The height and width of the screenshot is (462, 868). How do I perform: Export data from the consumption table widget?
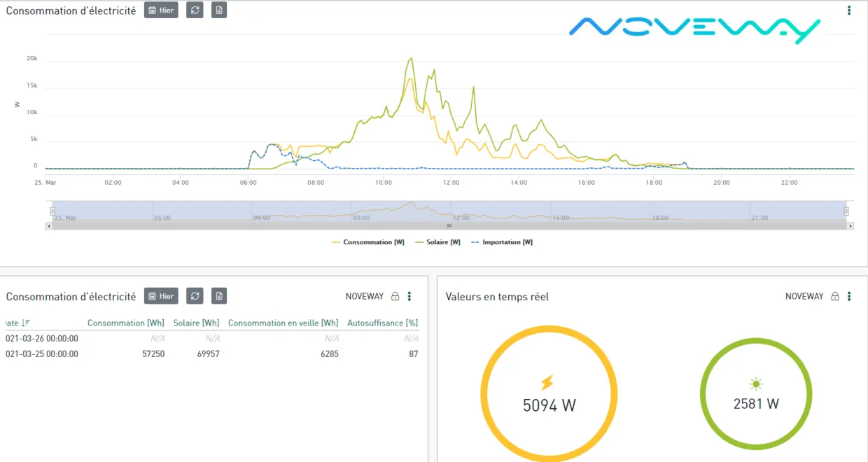219,296
